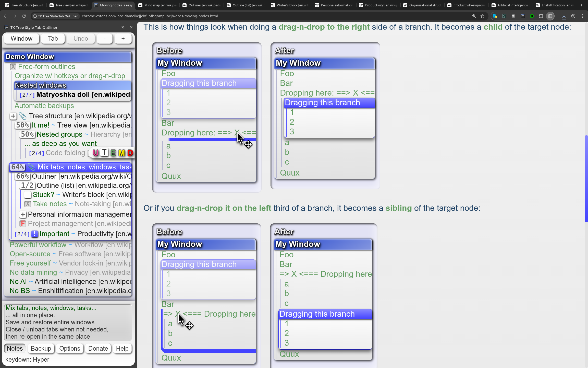This screenshot has height=368, width=588.
Task: Toggle the X checkbox on Free-form outlines
Action: click(13, 67)
